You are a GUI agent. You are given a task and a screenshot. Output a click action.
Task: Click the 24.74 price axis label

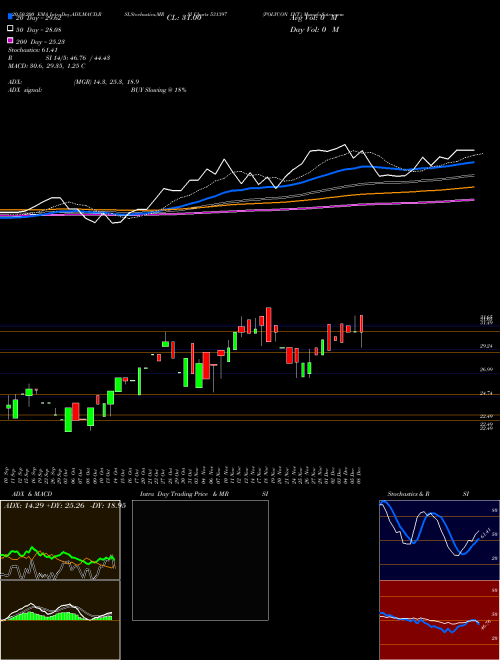(486, 394)
